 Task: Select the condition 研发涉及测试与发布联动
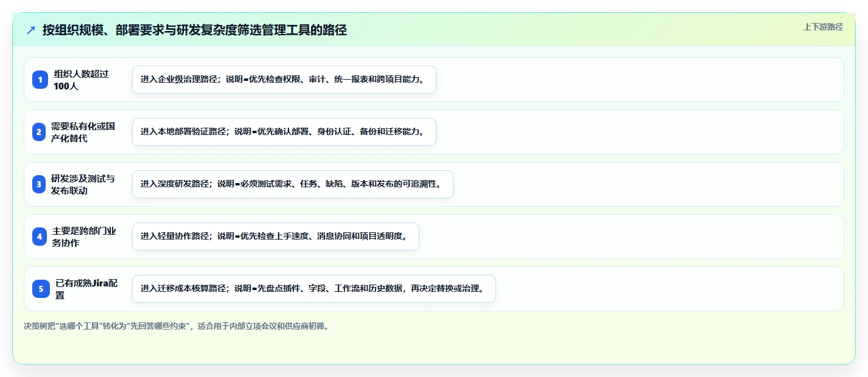click(83, 184)
